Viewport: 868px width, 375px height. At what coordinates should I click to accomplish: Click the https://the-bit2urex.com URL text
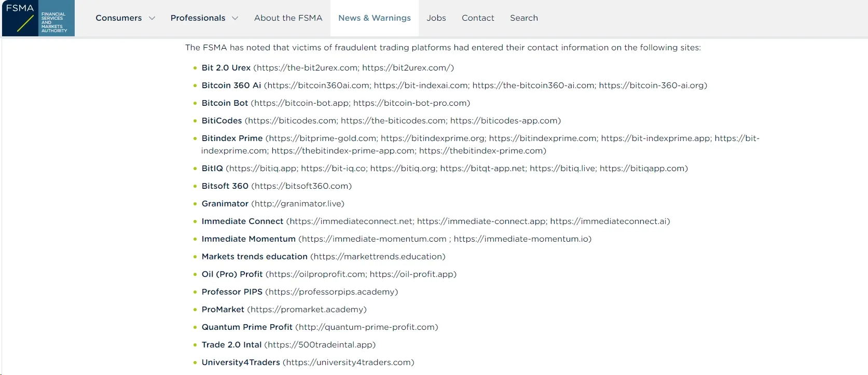(x=307, y=68)
